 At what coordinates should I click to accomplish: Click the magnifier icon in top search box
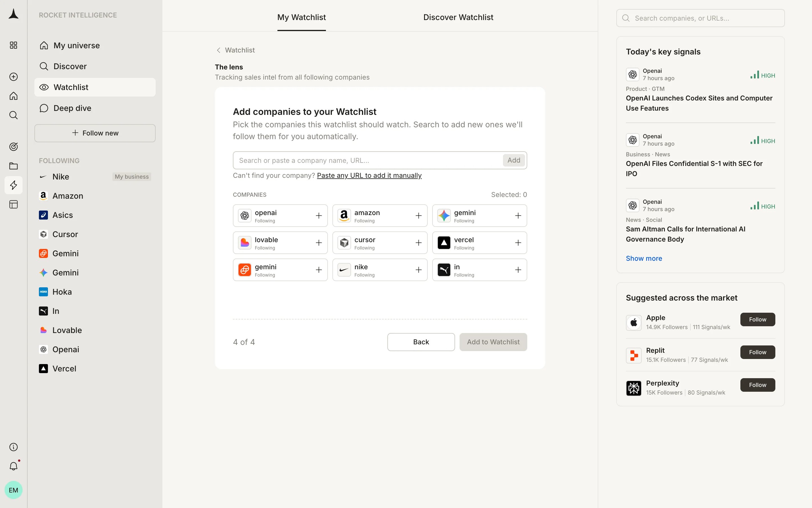(626, 18)
